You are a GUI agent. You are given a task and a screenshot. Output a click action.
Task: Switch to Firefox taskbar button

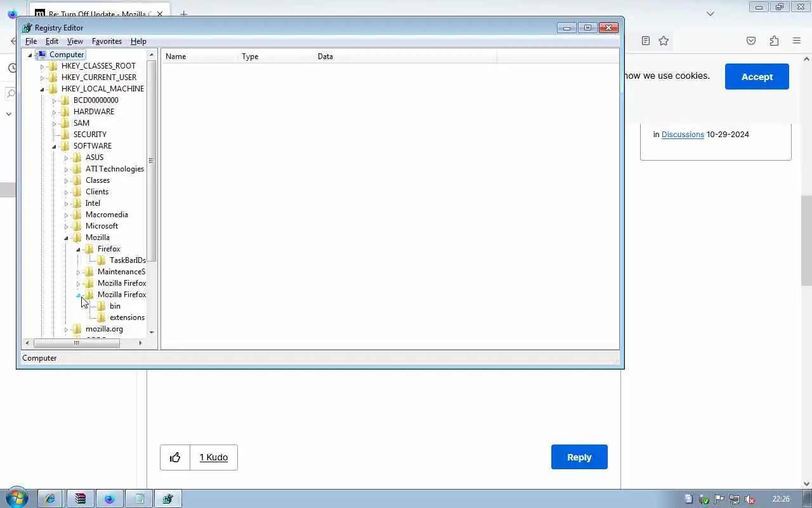pos(109,498)
